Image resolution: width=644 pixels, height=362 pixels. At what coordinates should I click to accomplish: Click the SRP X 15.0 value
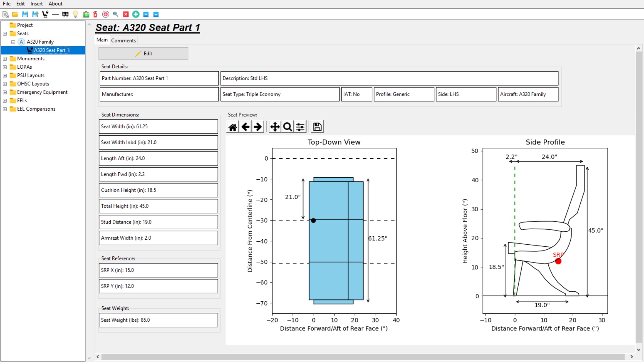click(x=158, y=270)
